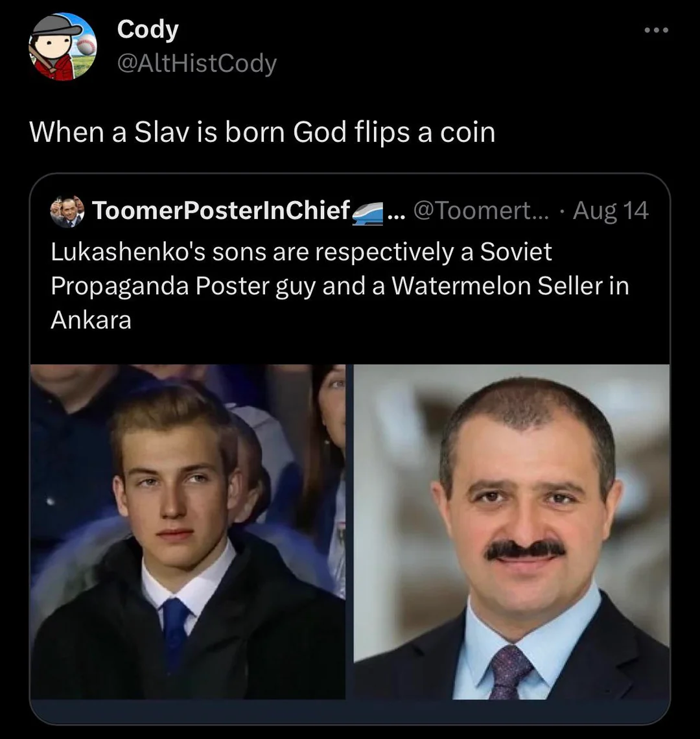Open the right photo of the mustached man
The height and width of the screenshot is (739, 700).
click(x=511, y=531)
